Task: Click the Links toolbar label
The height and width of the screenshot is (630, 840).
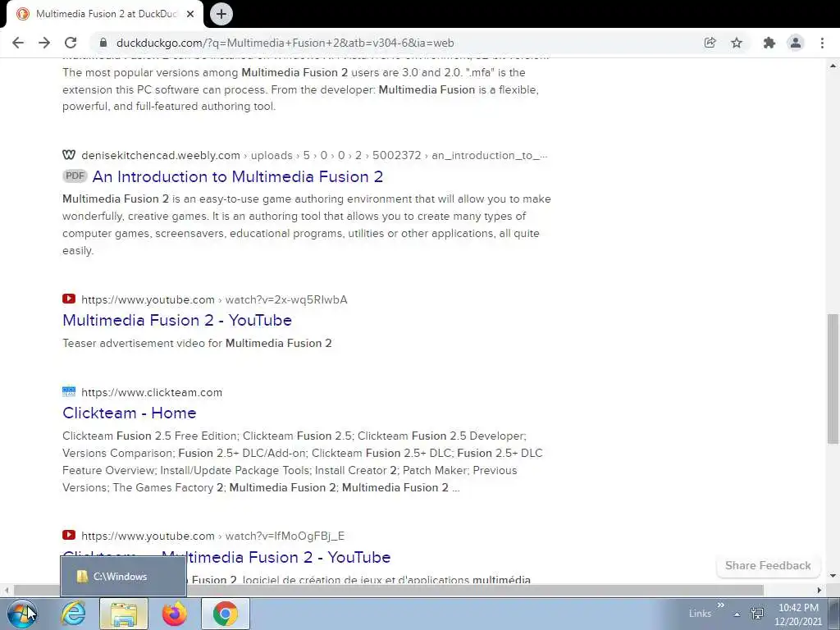Action: click(700, 614)
